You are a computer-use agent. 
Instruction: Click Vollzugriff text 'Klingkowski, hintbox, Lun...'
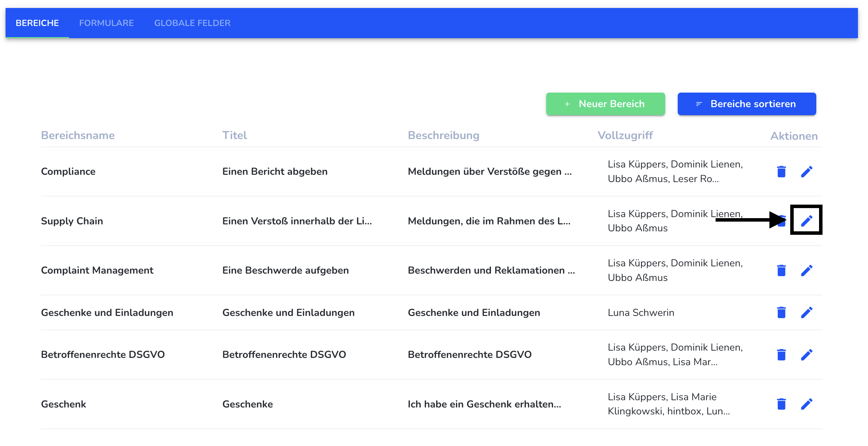click(669, 411)
